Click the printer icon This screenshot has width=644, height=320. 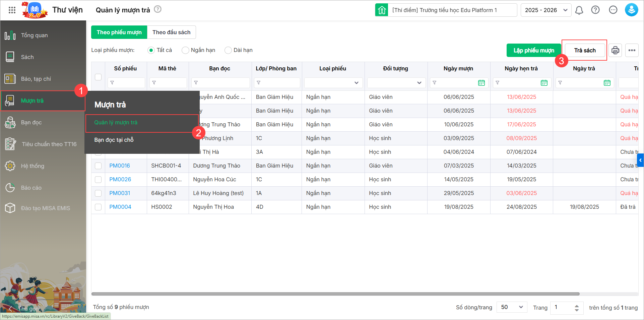tap(615, 50)
